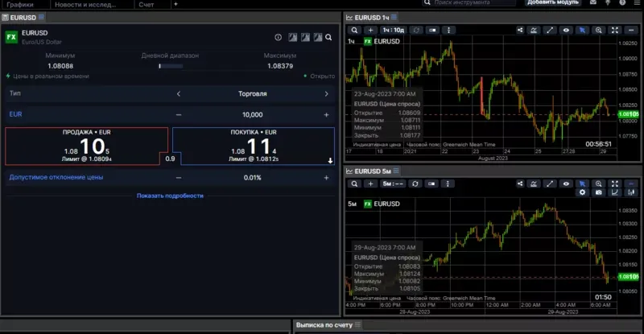Toggle the layout switch icon in 1ч chart toolbar
This screenshot has height=334, width=644.
pyautogui.click(x=432, y=30)
